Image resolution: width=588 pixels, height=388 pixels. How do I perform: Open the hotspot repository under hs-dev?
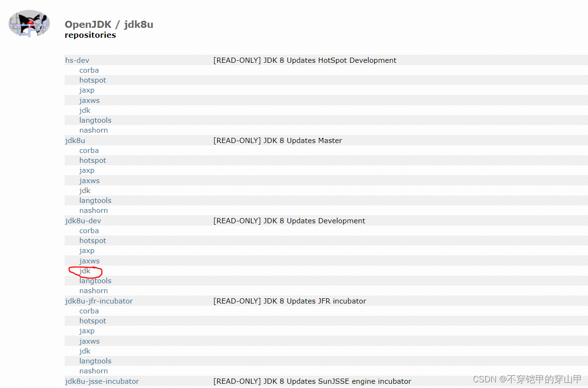pyautogui.click(x=92, y=80)
